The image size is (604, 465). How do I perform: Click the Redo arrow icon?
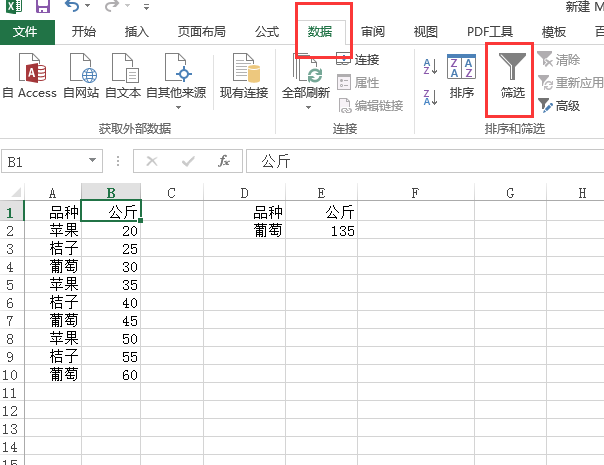coord(112,6)
